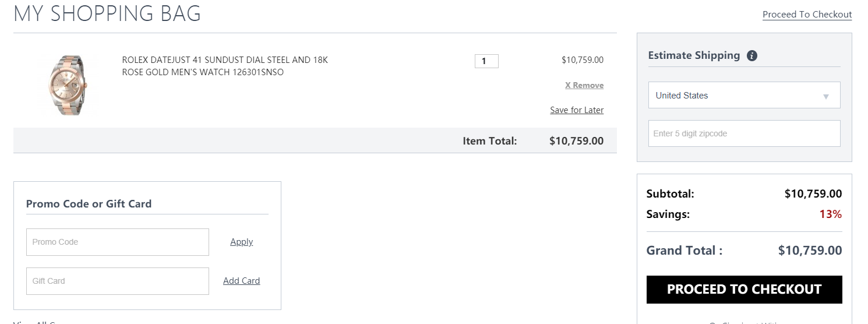Apply the promo code
The height and width of the screenshot is (324, 868).
(x=241, y=242)
